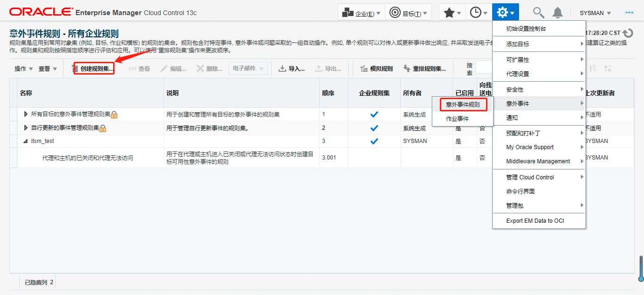The height and width of the screenshot is (295, 644).
Task: Open the notifications bell icon
Action: 558,13
